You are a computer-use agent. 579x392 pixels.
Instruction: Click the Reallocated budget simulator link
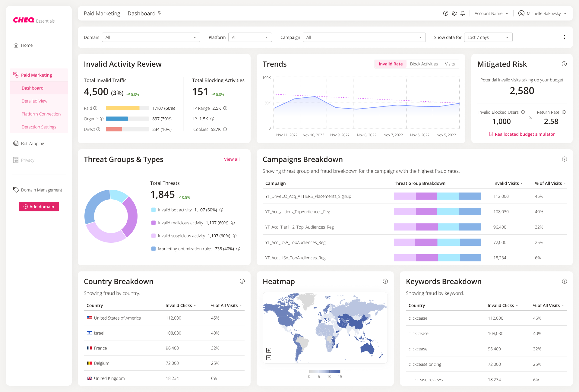(x=523, y=134)
